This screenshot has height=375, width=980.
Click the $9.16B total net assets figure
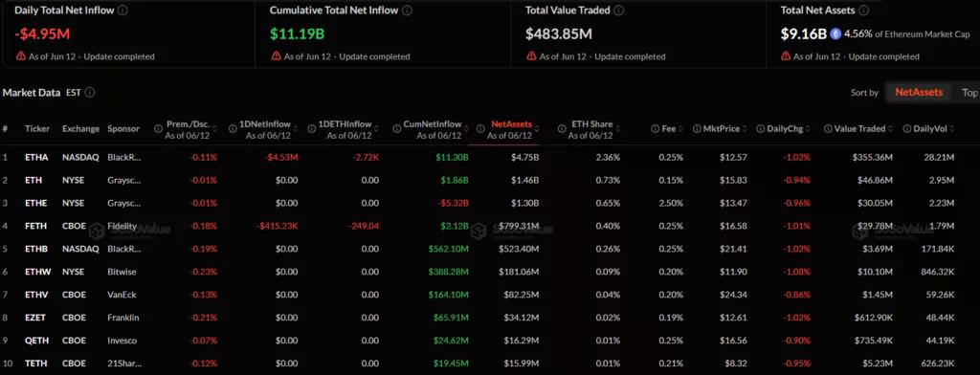[803, 33]
